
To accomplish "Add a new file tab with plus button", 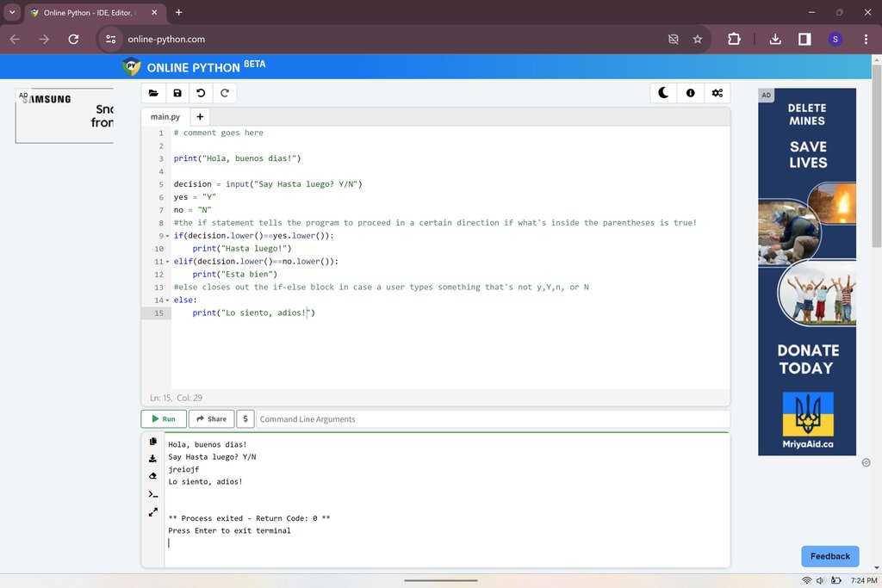I will (x=200, y=117).
